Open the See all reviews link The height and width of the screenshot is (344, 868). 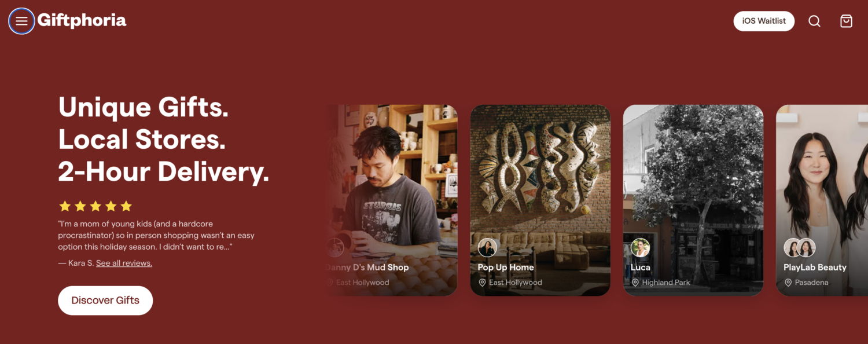click(124, 263)
